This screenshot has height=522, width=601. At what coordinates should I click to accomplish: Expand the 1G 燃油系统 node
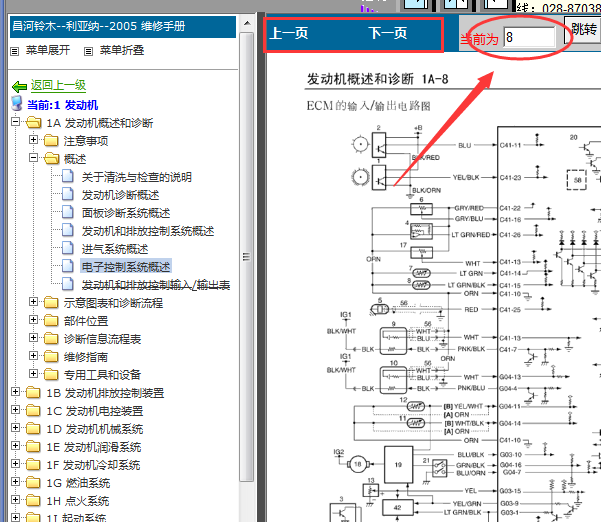pyautogui.click(x=15, y=482)
